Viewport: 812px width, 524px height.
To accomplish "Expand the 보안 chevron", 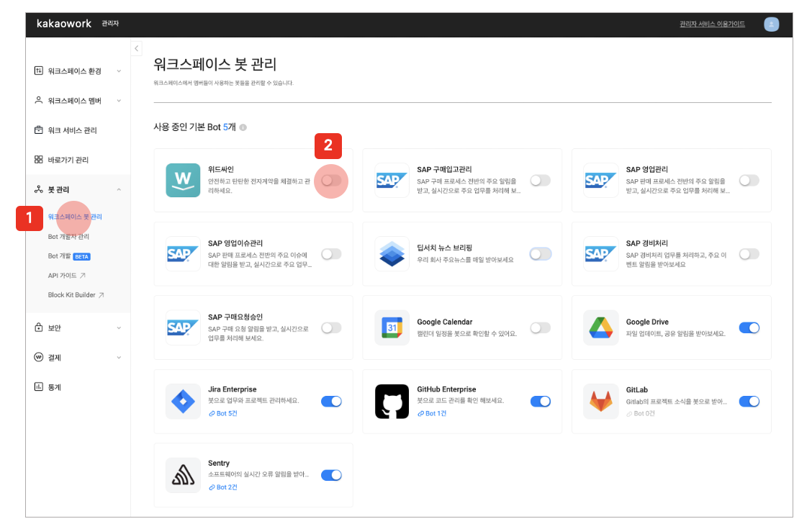I will 119,327.
